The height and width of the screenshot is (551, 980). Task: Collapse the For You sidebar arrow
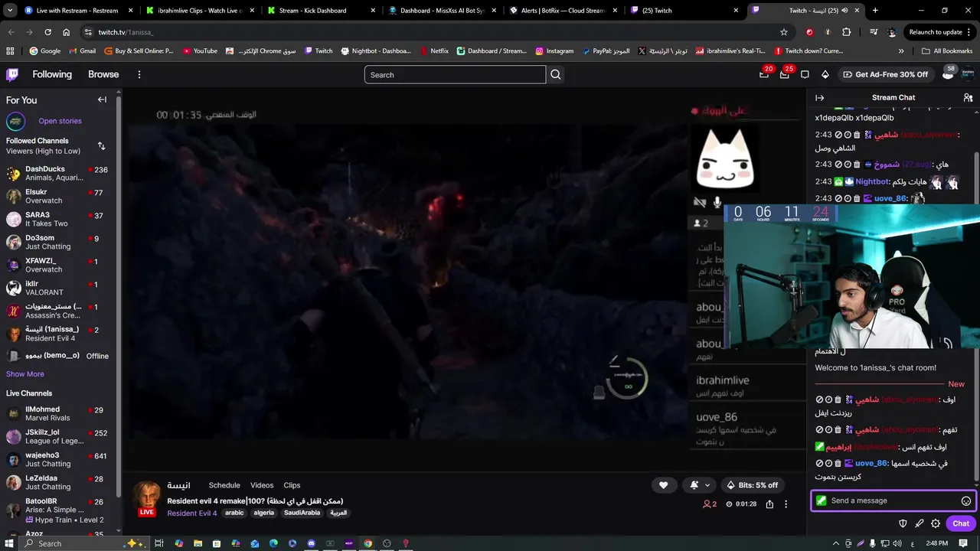coord(102,99)
